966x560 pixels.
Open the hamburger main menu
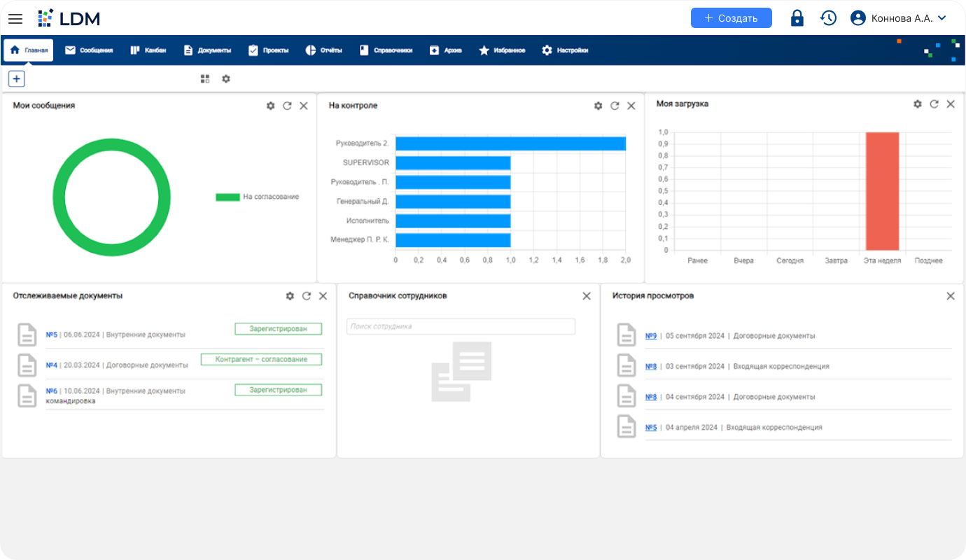[15, 19]
